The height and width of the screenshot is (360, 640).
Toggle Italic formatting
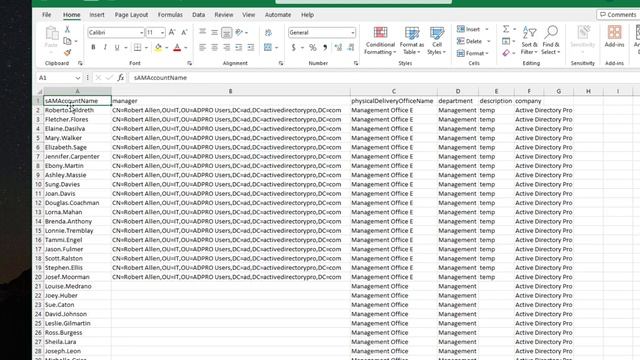coord(105,48)
